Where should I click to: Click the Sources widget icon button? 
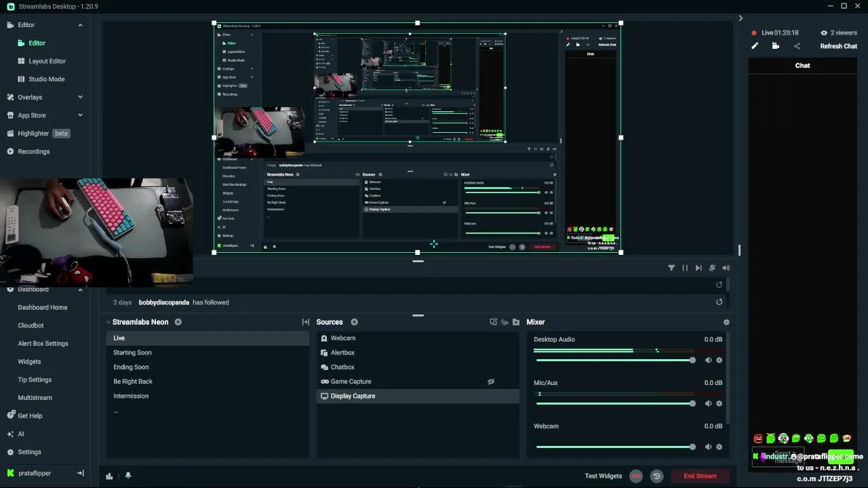point(493,322)
